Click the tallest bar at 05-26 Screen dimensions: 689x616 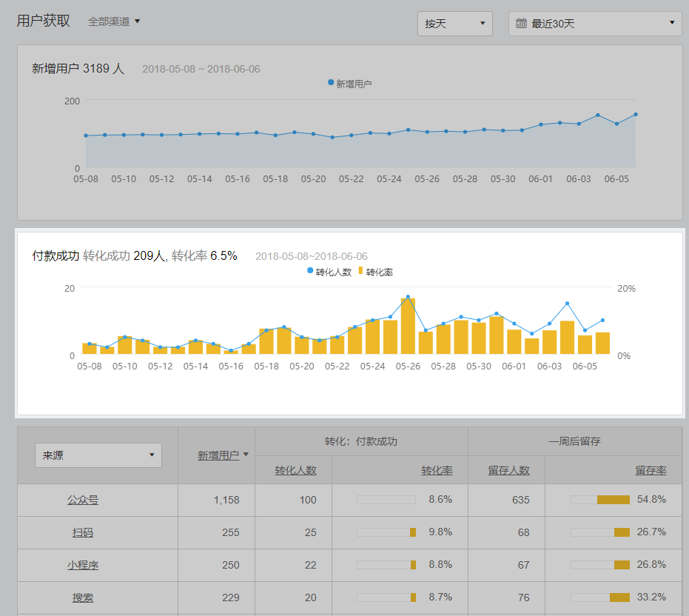[408, 326]
